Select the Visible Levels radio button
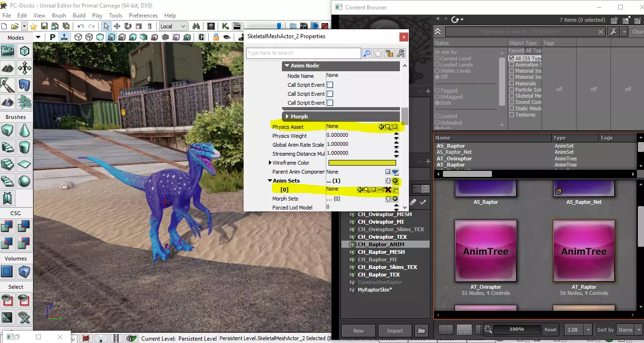 [x=437, y=71]
